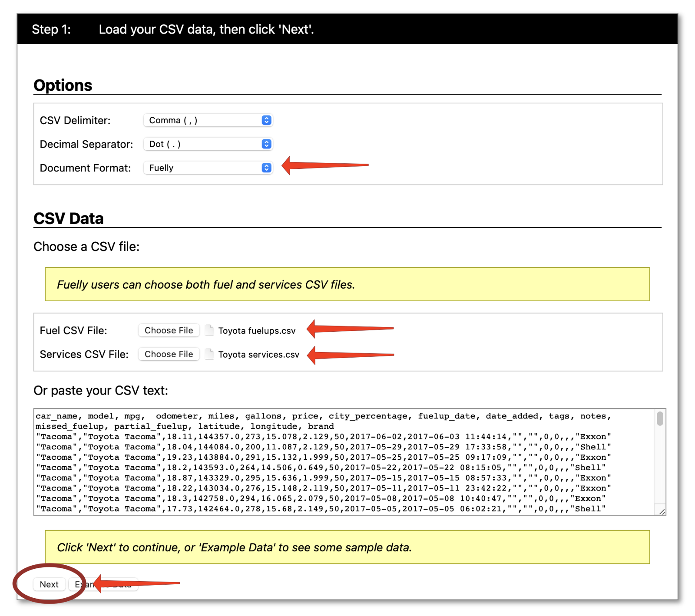Click the file icon beside Toyota fuelups.csv
Image resolution: width=695 pixels, height=616 pixels.
pyautogui.click(x=209, y=330)
